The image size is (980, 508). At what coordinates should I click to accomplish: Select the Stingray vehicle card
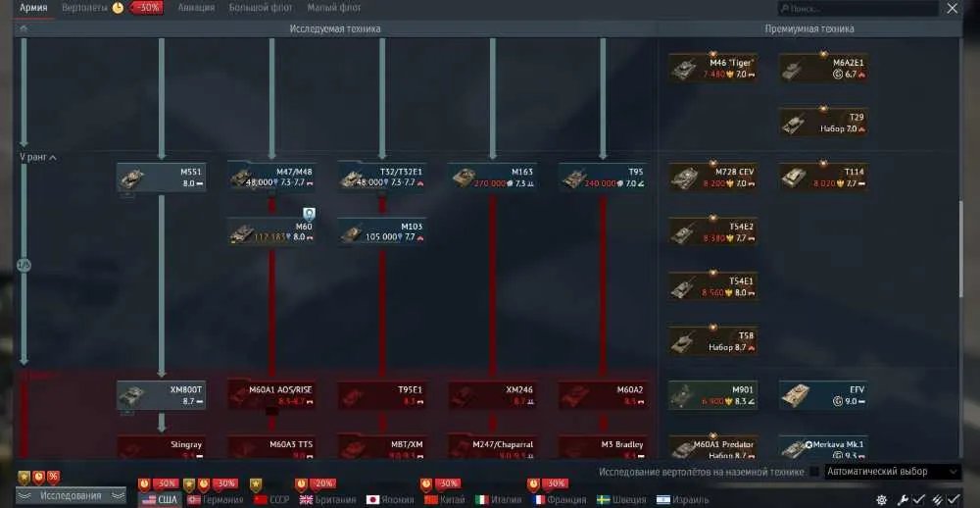click(x=162, y=447)
